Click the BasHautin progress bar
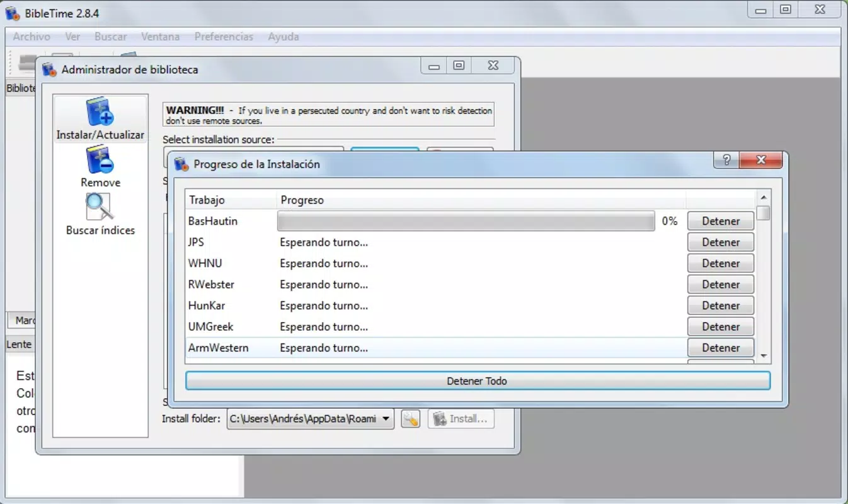 tap(466, 221)
